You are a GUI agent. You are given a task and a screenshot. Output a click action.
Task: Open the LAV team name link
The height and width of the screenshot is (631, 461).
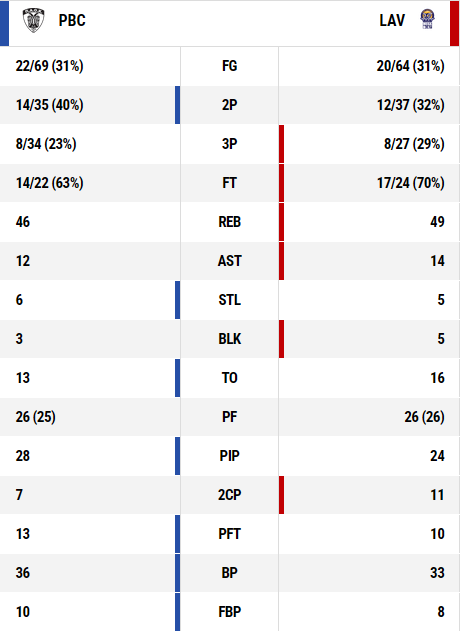[392, 21]
